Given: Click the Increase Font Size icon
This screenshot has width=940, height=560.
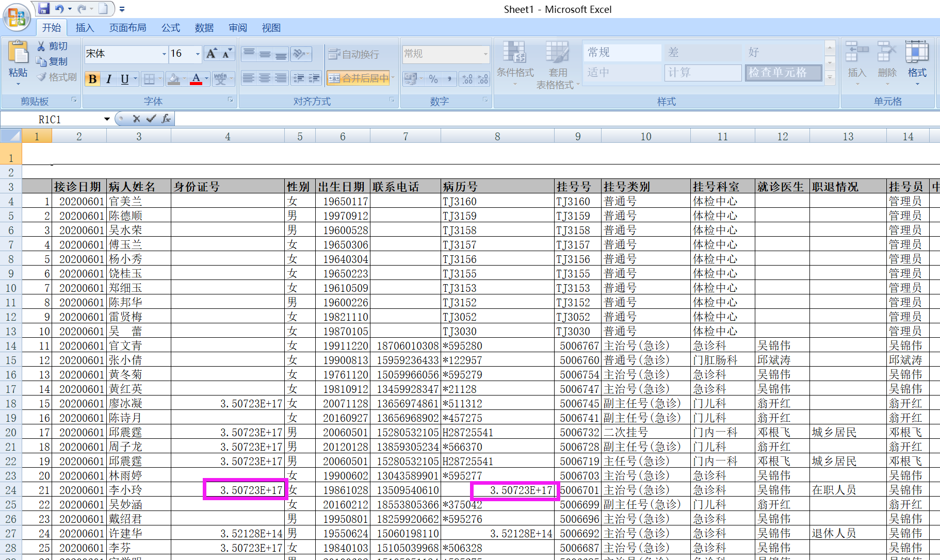Looking at the screenshot, I should pos(211,54).
